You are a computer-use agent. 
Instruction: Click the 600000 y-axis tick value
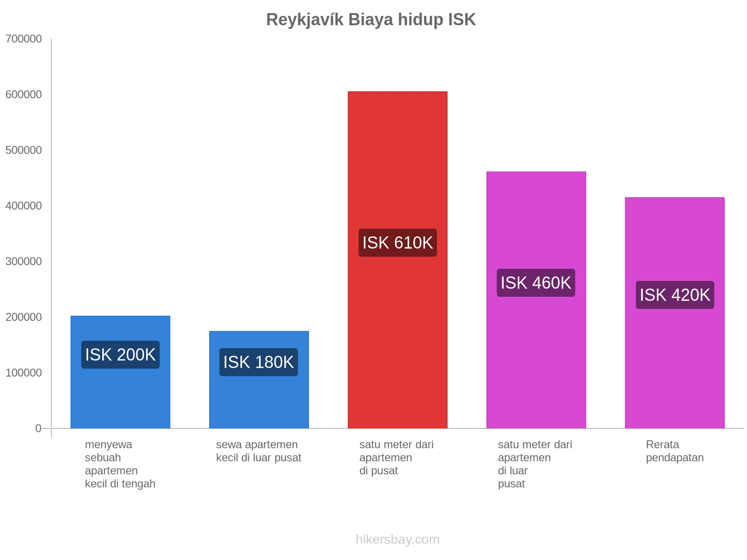coord(24,95)
